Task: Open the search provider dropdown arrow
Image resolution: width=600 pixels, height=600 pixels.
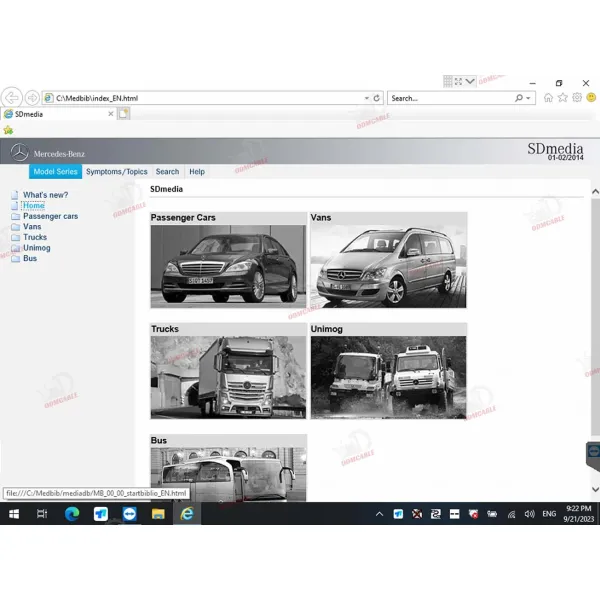Action: 528,98
